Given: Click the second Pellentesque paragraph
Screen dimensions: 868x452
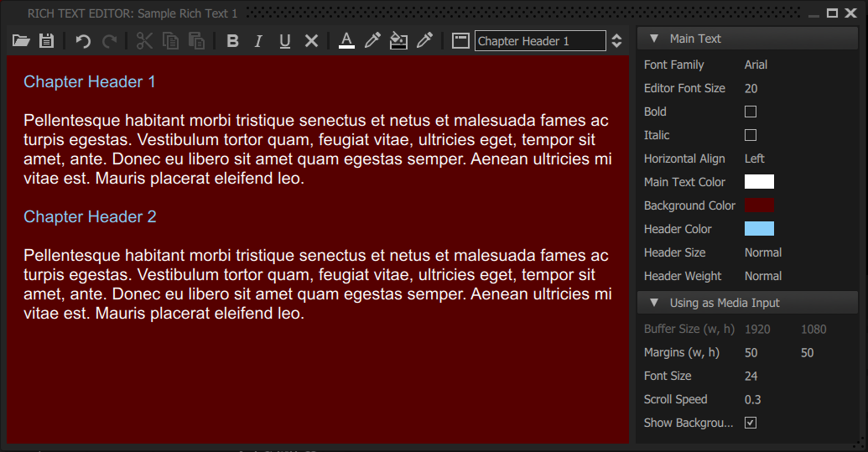Looking at the screenshot, I should click(x=318, y=284).
